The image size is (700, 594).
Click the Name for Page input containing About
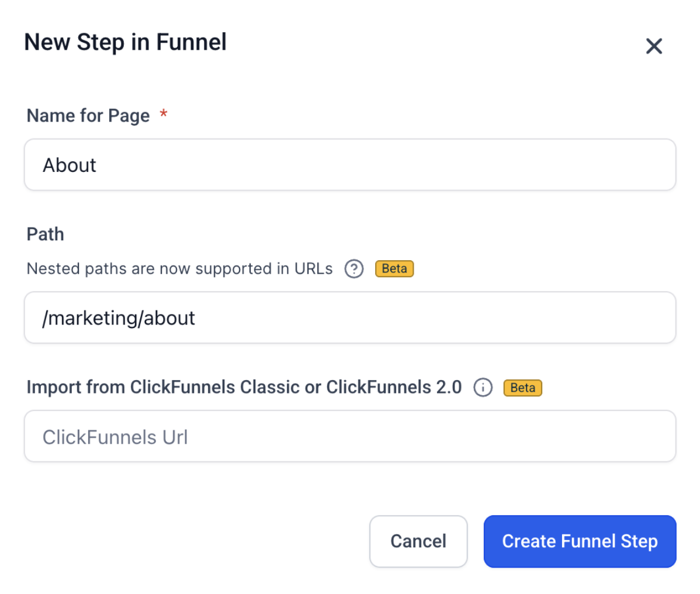(349, 165)
